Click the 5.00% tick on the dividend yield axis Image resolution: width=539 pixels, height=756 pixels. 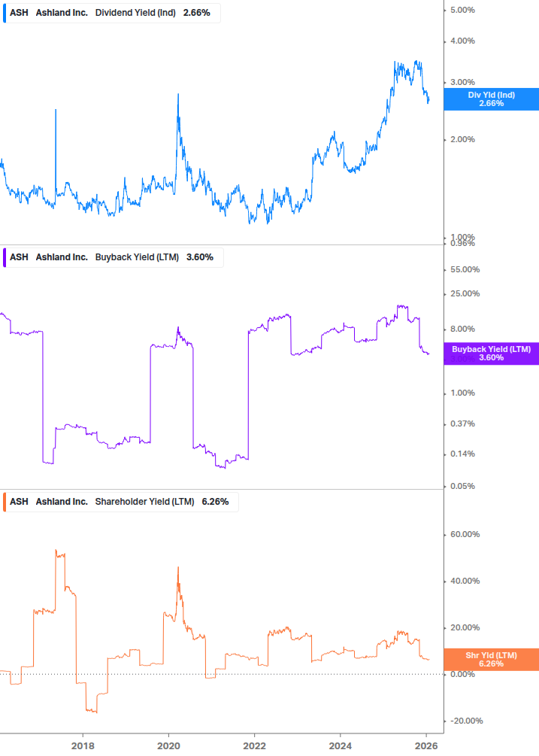point(462,10)
